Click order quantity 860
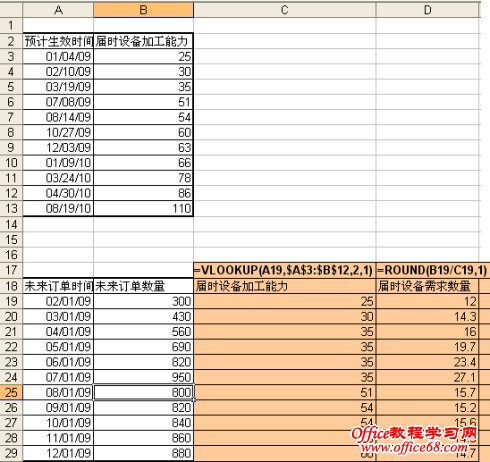 pyautogui.click(x=143, y=438)
